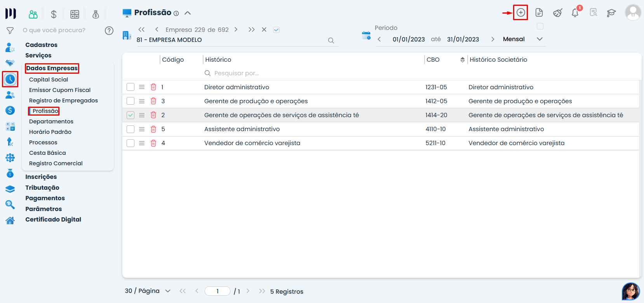Expand the Mensal period dropdown
Image resolution: width=644 pixels, height=303 pixels.
point(540,39)
